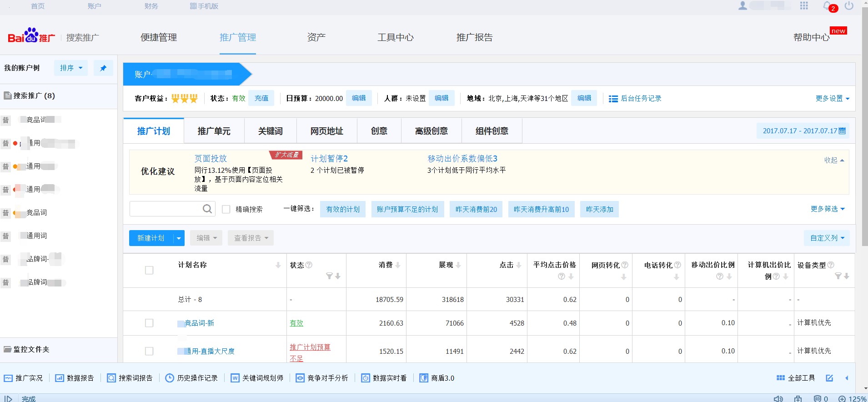Open 工具中心 in main navigation

tap(395, 37)
